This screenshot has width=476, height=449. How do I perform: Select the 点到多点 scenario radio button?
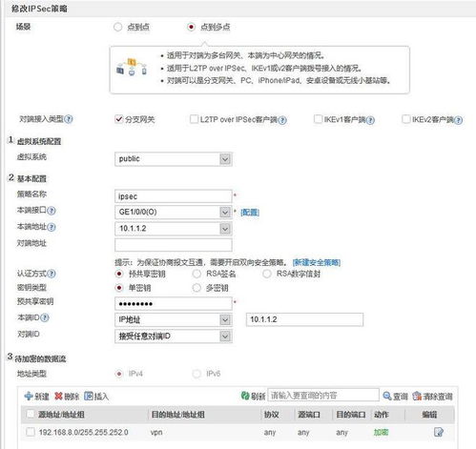(x=191, y=27)
